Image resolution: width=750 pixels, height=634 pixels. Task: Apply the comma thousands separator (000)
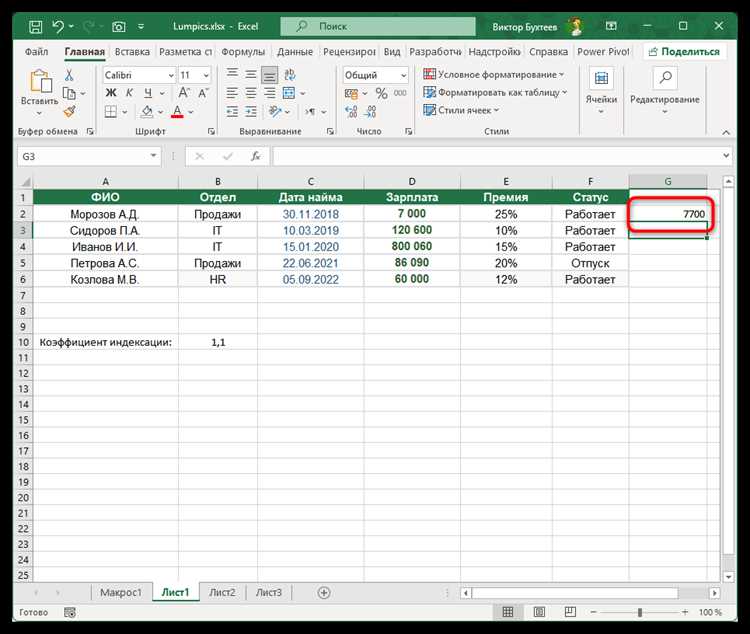tap(400, 93)
